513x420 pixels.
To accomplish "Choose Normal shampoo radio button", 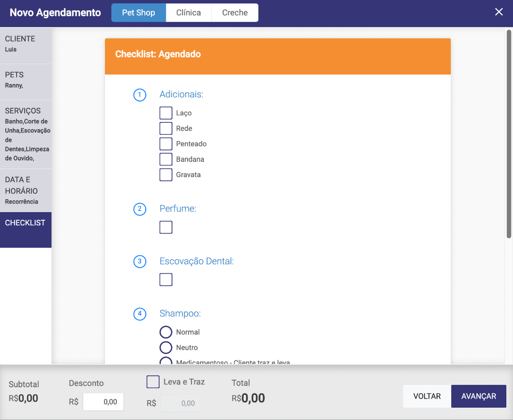I will point(166,332).
